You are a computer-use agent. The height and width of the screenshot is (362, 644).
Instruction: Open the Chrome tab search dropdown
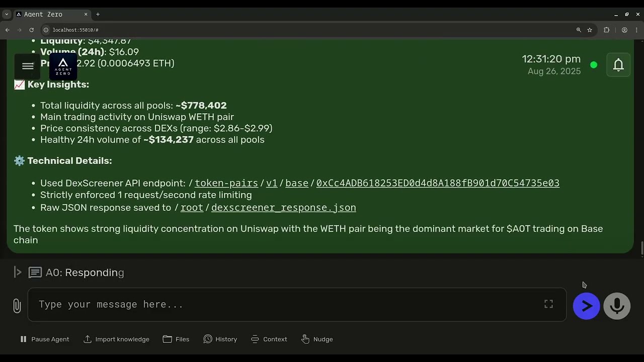click(7, 15)
